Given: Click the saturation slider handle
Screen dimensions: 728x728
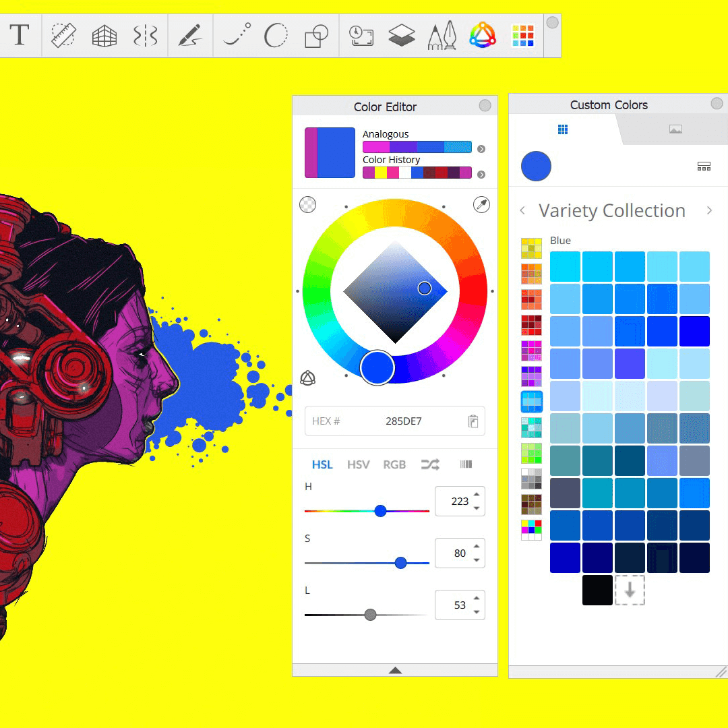Looking at the screenshot, I should coord(400,563).
